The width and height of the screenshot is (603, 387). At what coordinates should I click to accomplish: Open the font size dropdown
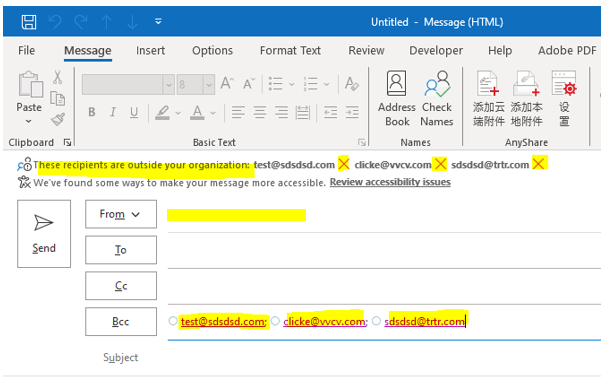[x=209, y=85]
